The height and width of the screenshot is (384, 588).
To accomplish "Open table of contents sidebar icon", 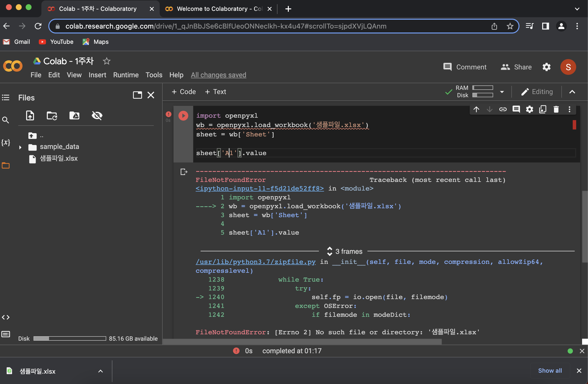I will tap(6, 97).
